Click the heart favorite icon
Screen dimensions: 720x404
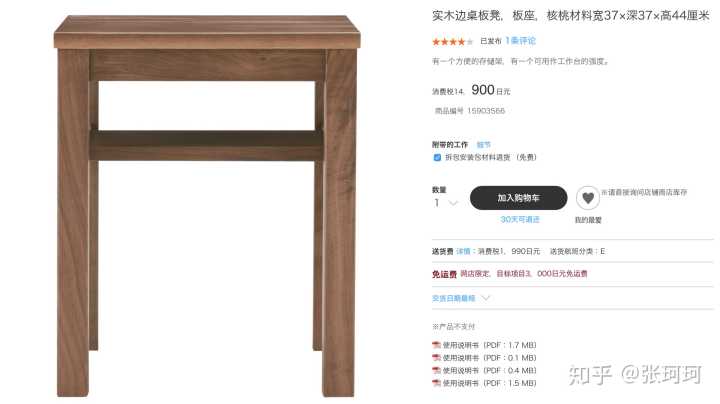point(588,198)
